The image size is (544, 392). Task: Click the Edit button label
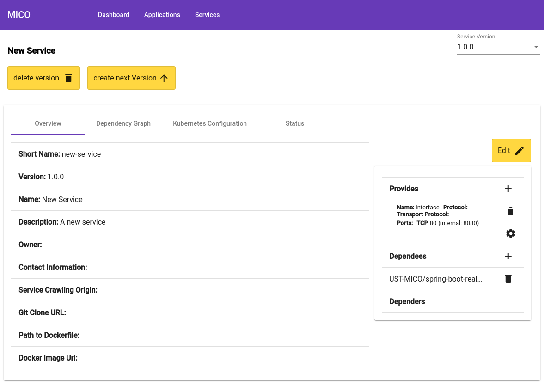click(504, 151)
